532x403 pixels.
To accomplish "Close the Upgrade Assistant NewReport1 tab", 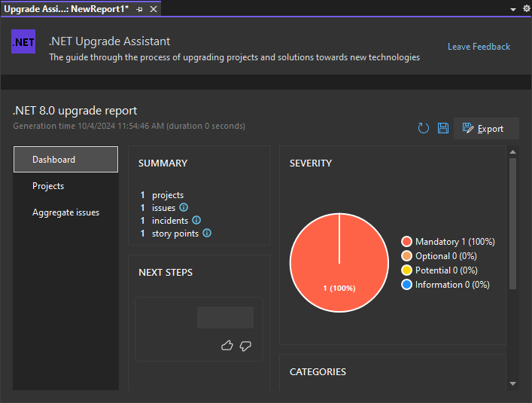I will point(154,9).
